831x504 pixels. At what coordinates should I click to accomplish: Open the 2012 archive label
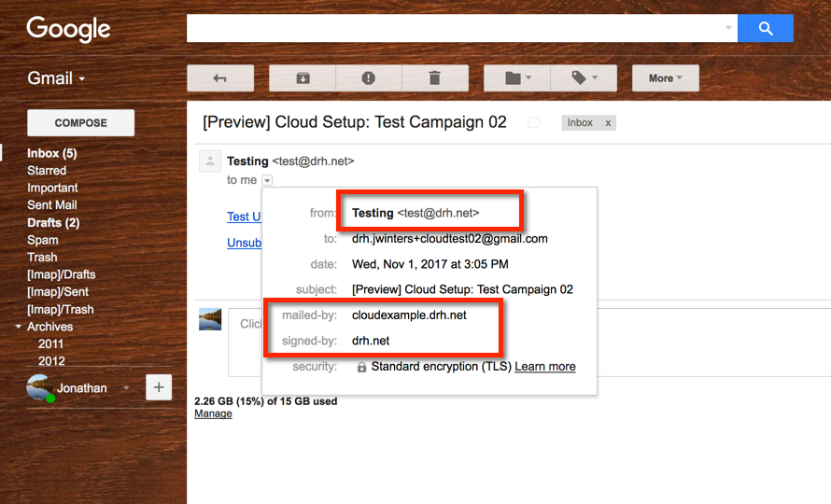[51, 361]
